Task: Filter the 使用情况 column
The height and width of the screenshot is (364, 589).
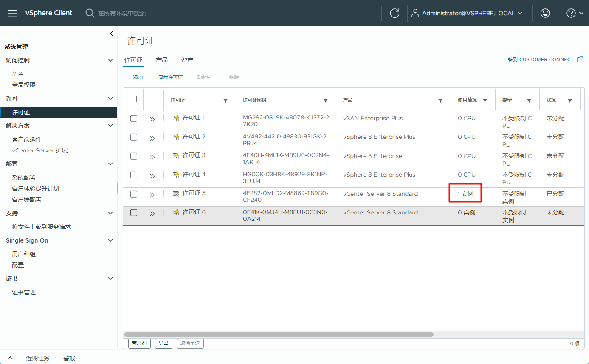Action: tap(485, 101)
